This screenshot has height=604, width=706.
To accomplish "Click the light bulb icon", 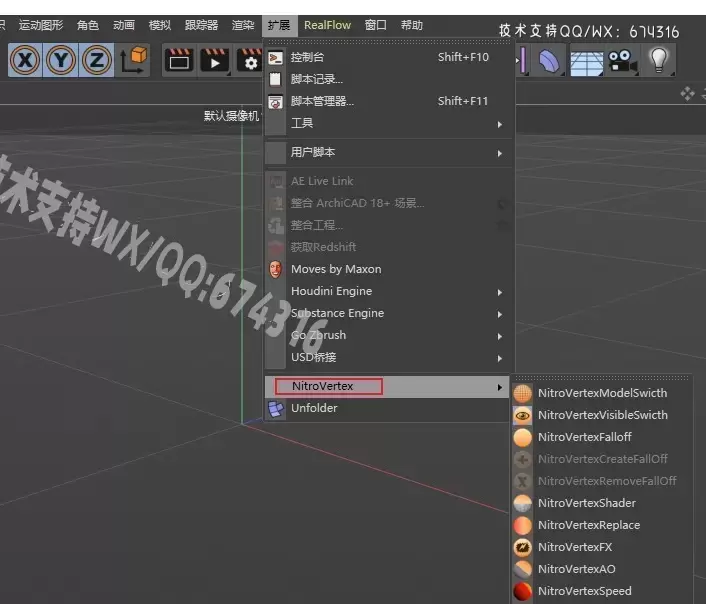I will coord(659,60).
